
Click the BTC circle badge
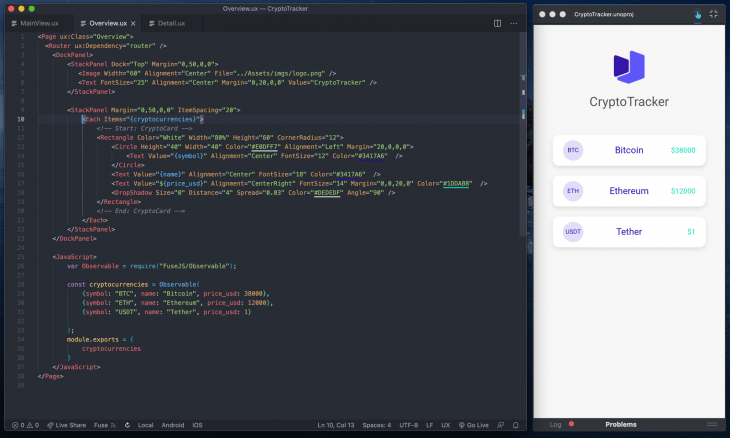(x=573, y=150)
